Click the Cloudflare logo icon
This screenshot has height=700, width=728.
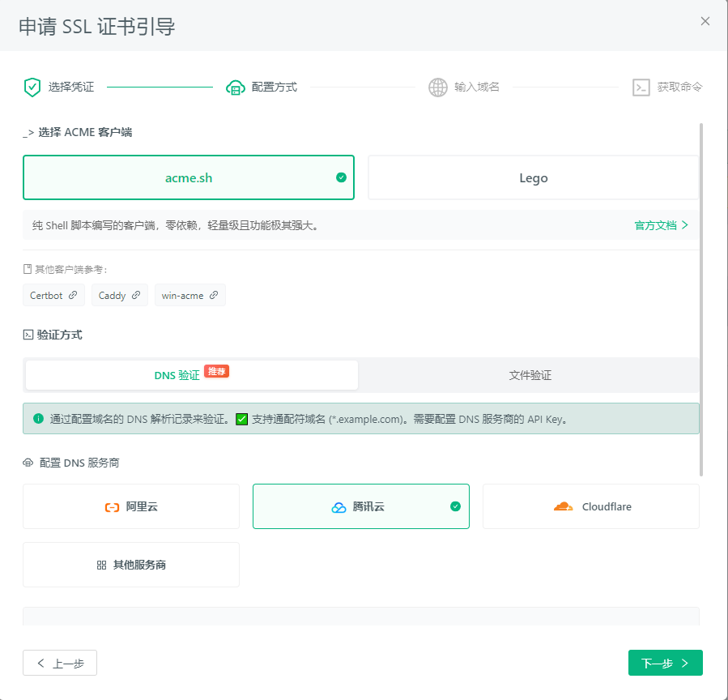click(x=563, y=506)
